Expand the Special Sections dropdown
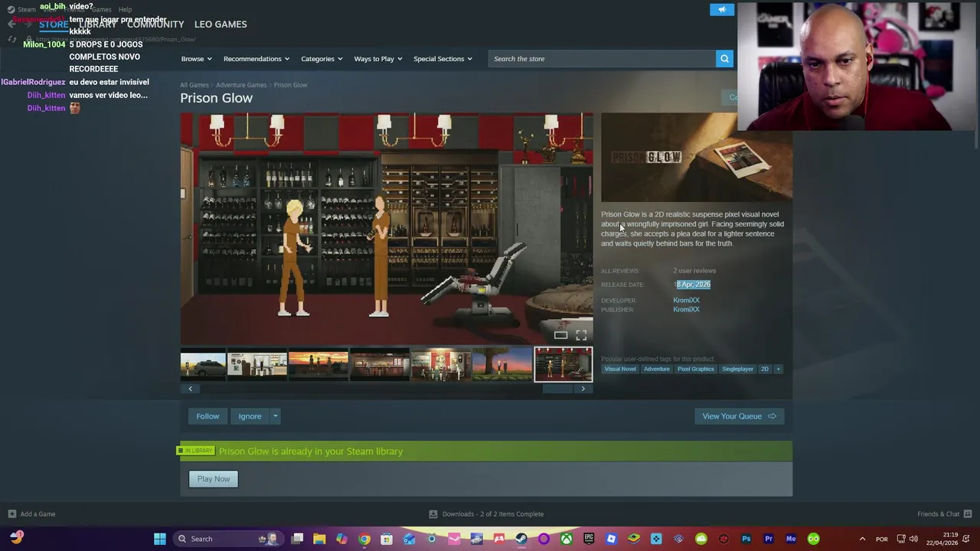The image size is (980, 551). (443, 59)
